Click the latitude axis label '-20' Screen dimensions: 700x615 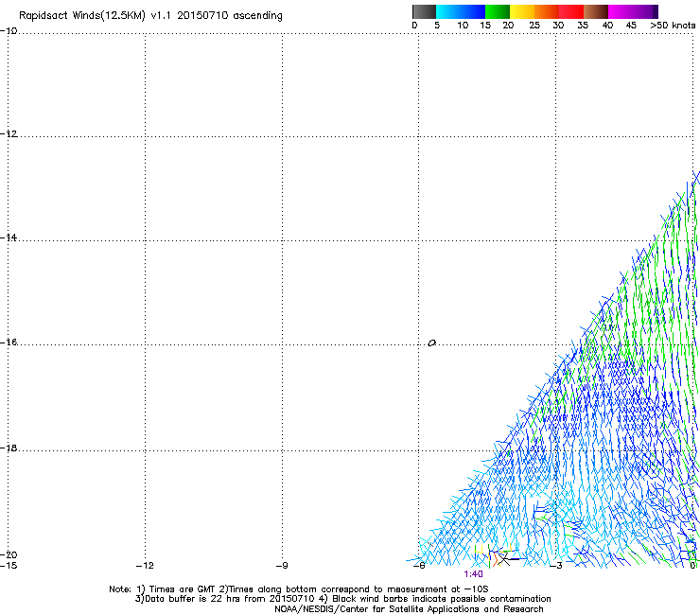9,554
